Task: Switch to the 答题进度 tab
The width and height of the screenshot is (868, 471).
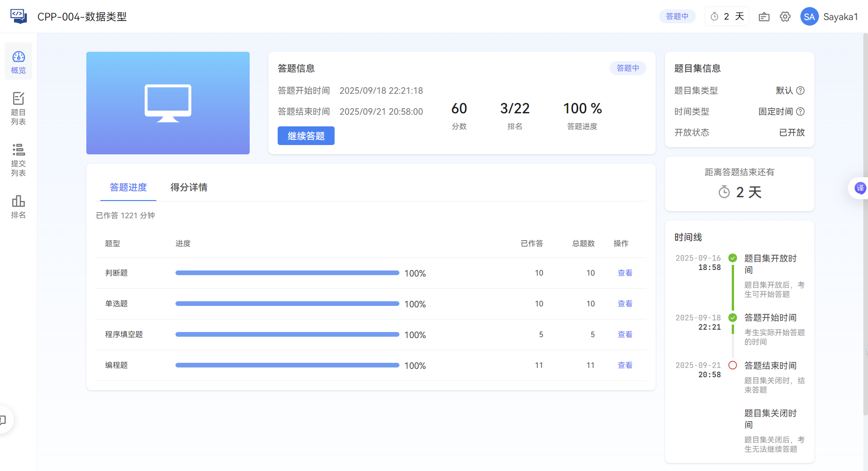Action: [x=128, y=187]
